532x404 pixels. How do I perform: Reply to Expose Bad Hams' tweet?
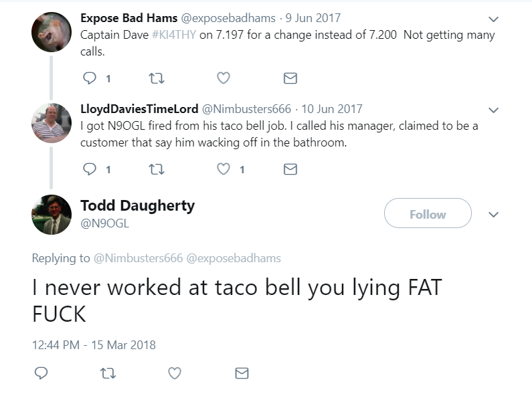click(89, 78)
